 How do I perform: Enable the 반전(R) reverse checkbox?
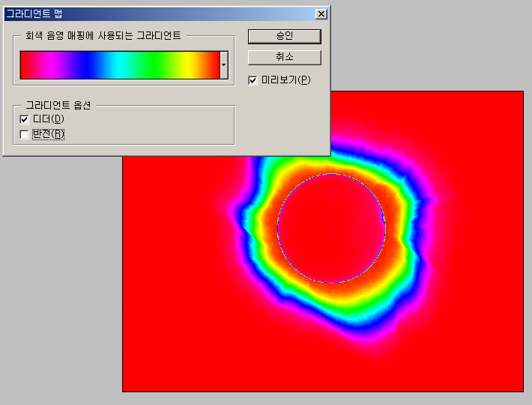[x=24, y=134]
